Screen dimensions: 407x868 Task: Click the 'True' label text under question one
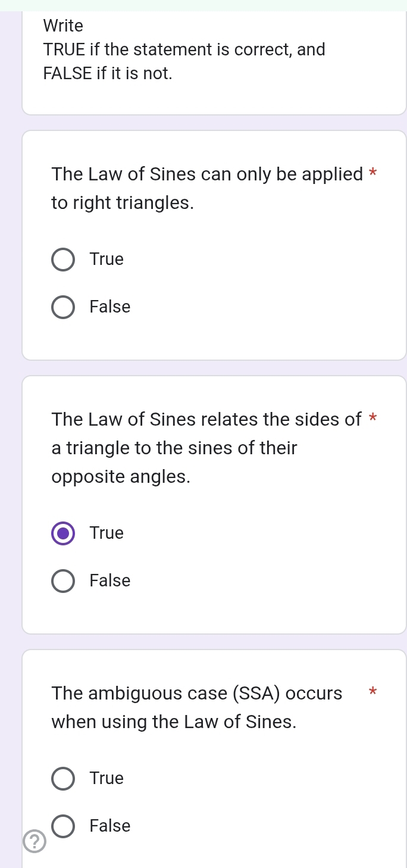point(106,260)
